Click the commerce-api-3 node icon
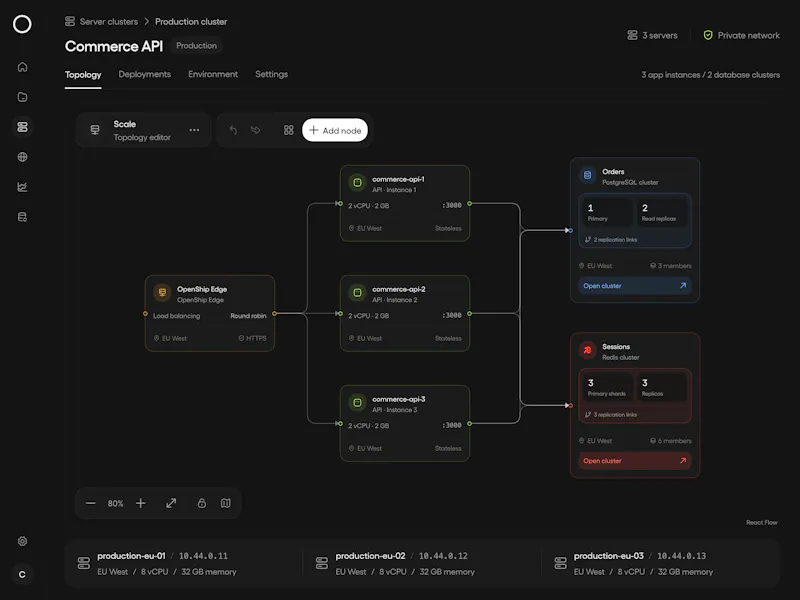Viewport: 800px width, 600px height. pyautogui.click(x=358, y=403)
